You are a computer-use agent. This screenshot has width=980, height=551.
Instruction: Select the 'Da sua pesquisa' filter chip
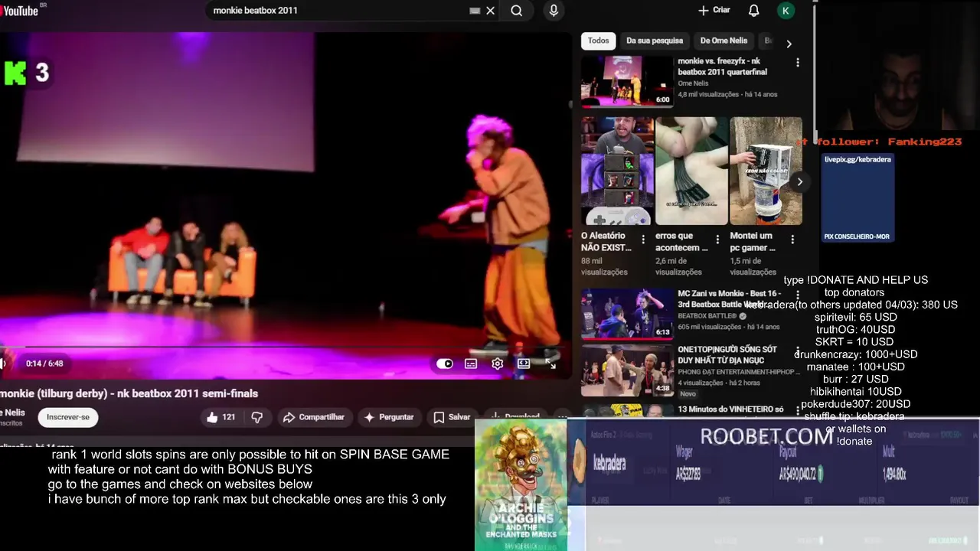(655, 41)
